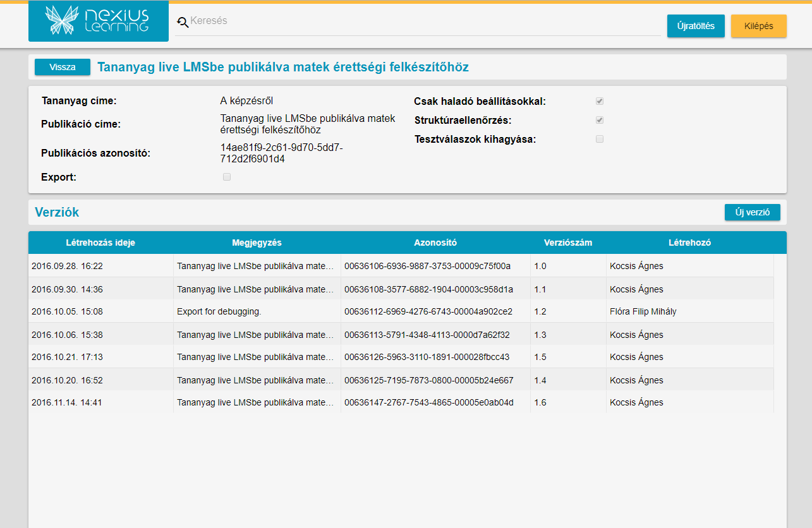The width and height of the screenshot is (812, 528).
Task: Sort by Létrehozás ideje column header
Action: 100,243
